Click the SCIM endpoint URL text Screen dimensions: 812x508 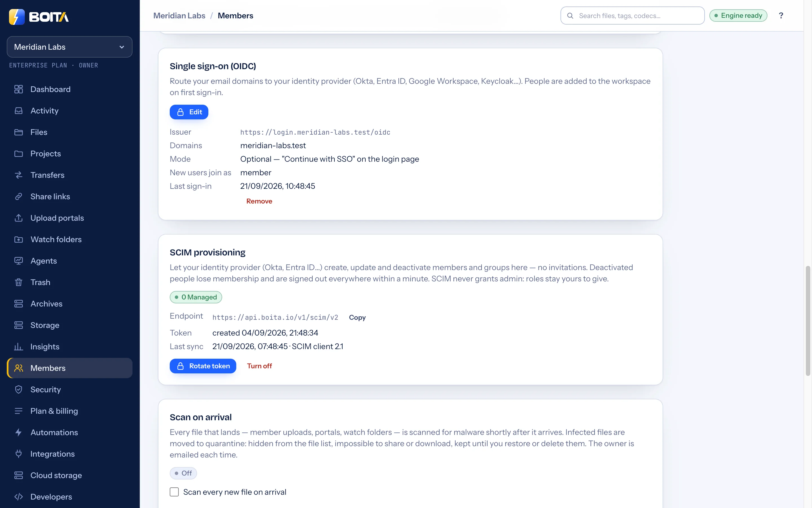pyautogui.click(x=275, y=317)
